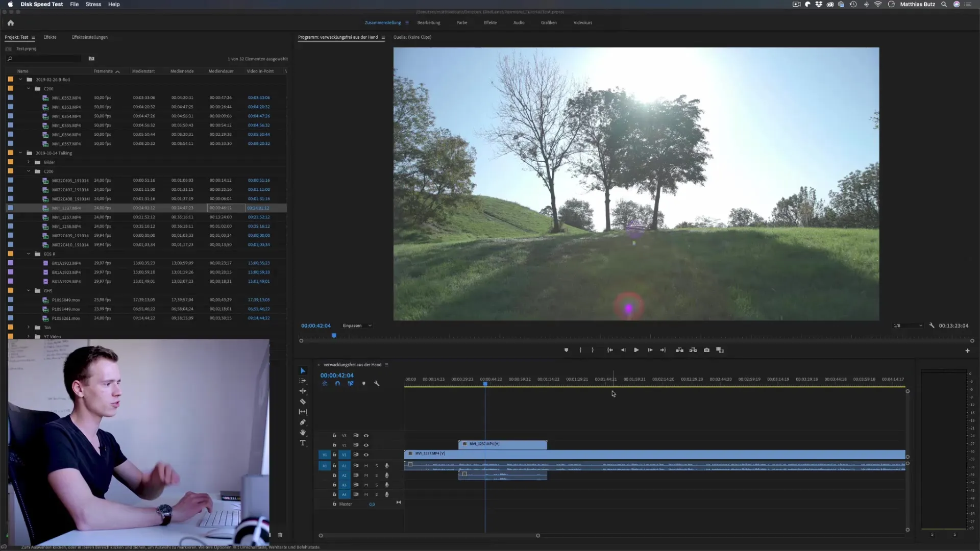Toggle insert sequences as nests
The height and width of the screenshot is (551, 980).
(x=325, y=384)
